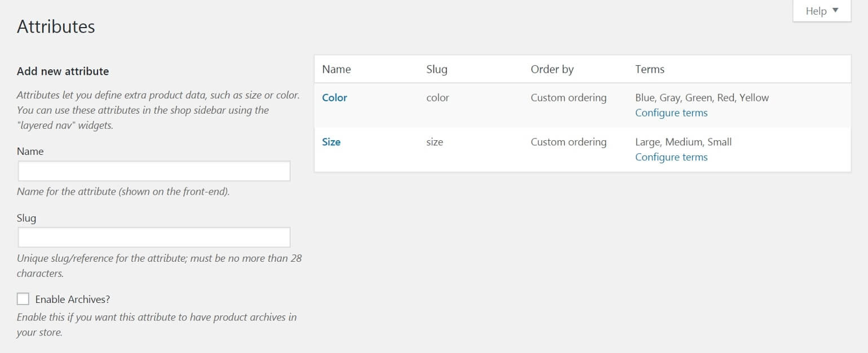Click the Add new attribute heading
The image size is (868, 353).
tap(62, 71)
